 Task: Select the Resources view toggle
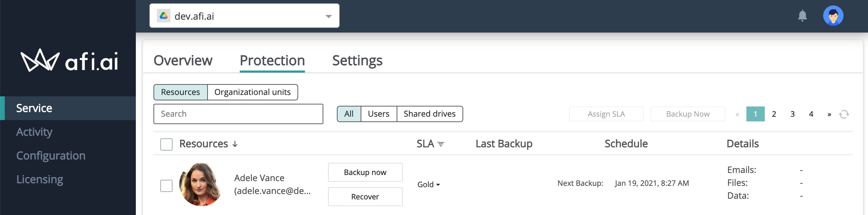[x=180, y=92]
